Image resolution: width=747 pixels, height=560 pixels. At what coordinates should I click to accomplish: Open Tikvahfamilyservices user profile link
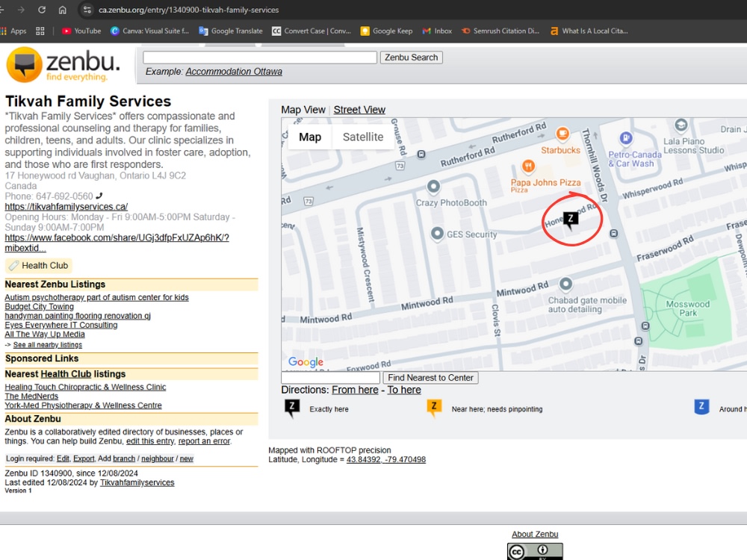pyautogui.click(x=137, y=482)
